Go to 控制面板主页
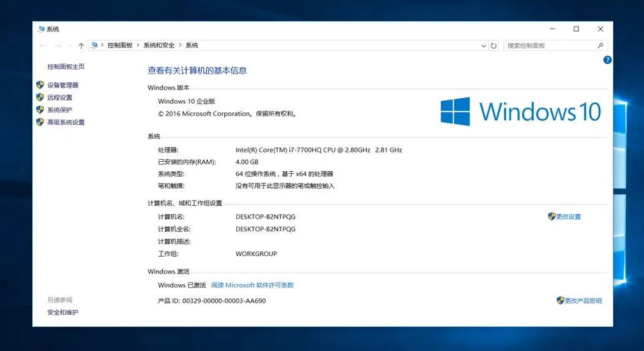The image size is (644, 351). (66, 66)
